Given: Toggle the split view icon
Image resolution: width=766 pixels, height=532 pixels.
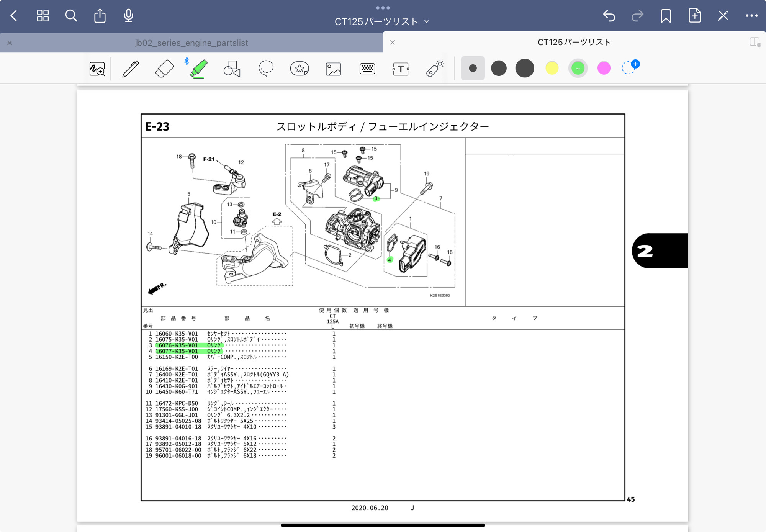Looking at the screenshot, I should coord(755,42).
